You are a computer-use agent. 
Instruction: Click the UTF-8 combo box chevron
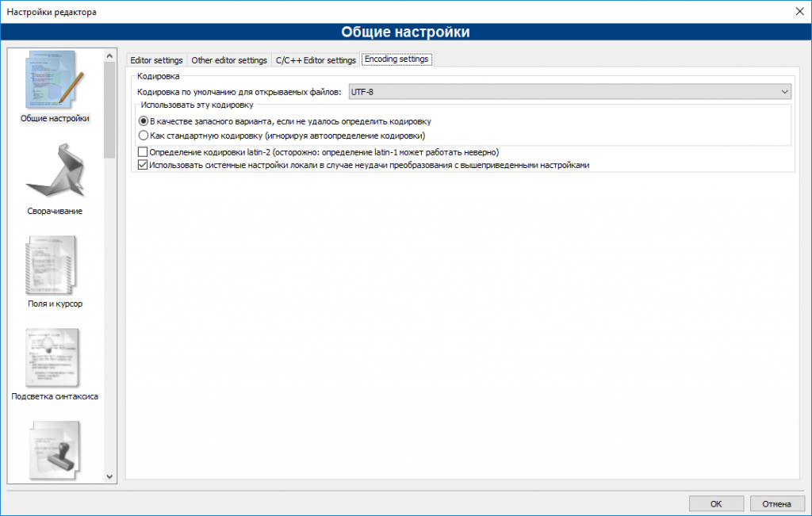pyautogui.click(x=785, y=91)
